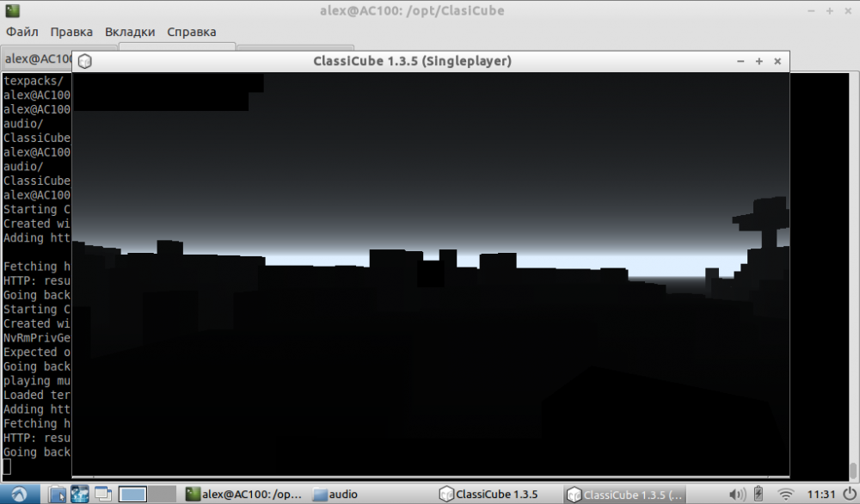
Task: Open the Правка menu in terminal
Action: tap(71, 32)
